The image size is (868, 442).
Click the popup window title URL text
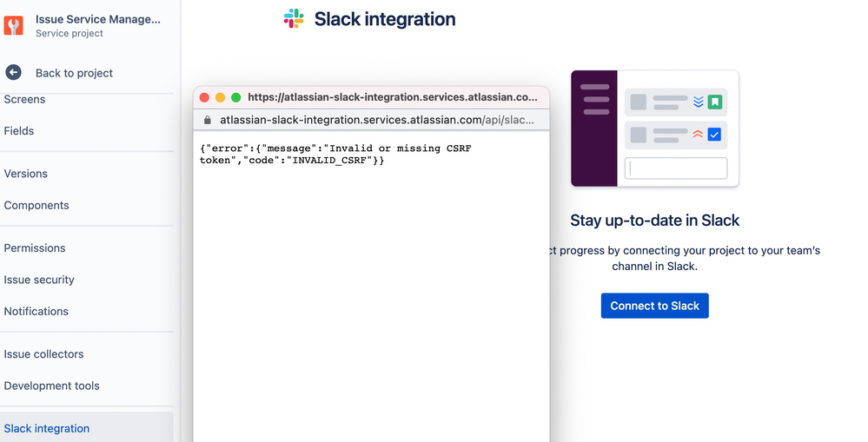pos(393,97)
